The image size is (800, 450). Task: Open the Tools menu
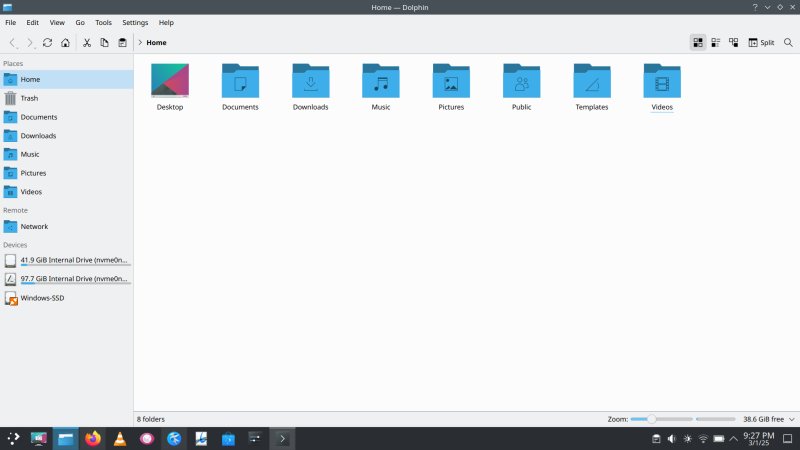click(x=104, y=22)
